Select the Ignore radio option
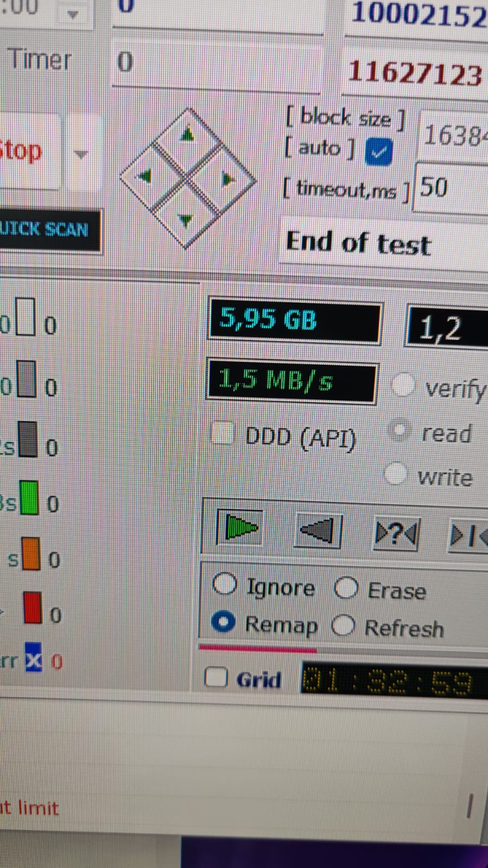The height and width of the screenshot is (868, 488). [225, 584]
